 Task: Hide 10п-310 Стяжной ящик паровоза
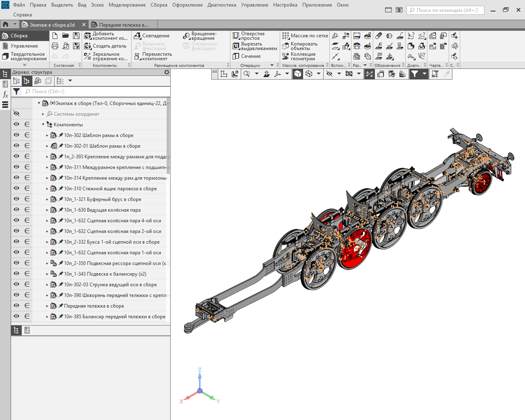coord(16,188)
